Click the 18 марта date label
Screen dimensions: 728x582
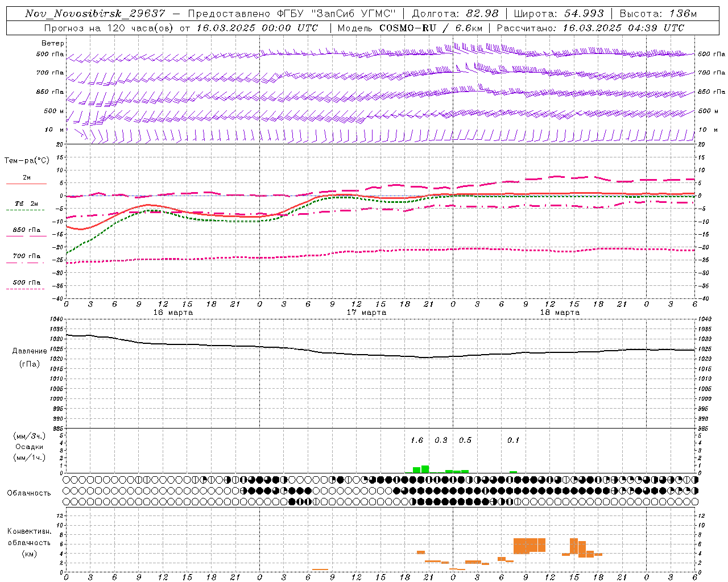[x=560, y=313]
